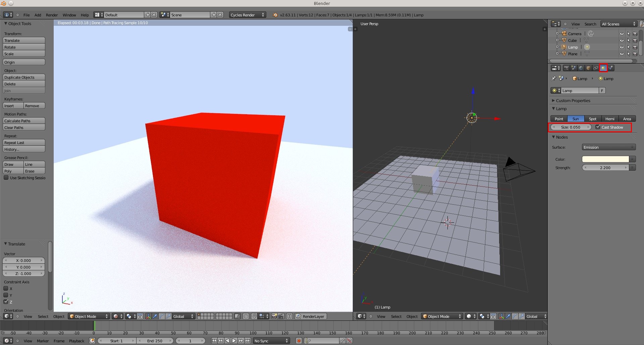
Task: Click the red auto-keyframe record button
Action: (x=299, y=341)
